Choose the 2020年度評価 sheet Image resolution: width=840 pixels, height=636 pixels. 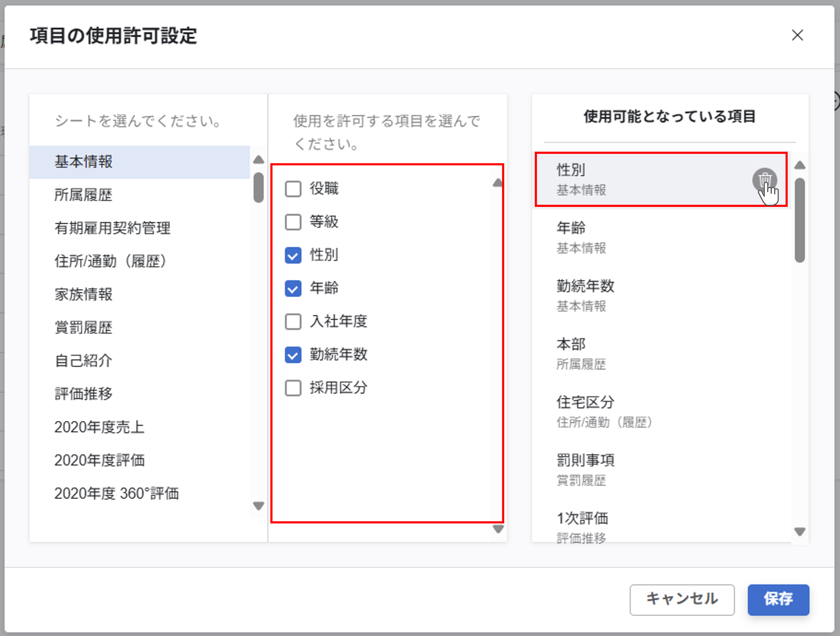coord(100,460)
